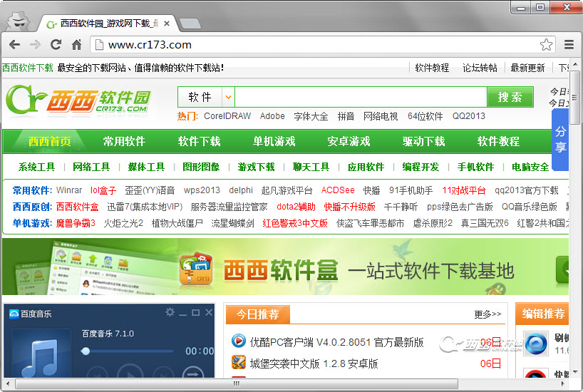
Task: Open the 游戏下载 category link
Action: tap(256, 167)
